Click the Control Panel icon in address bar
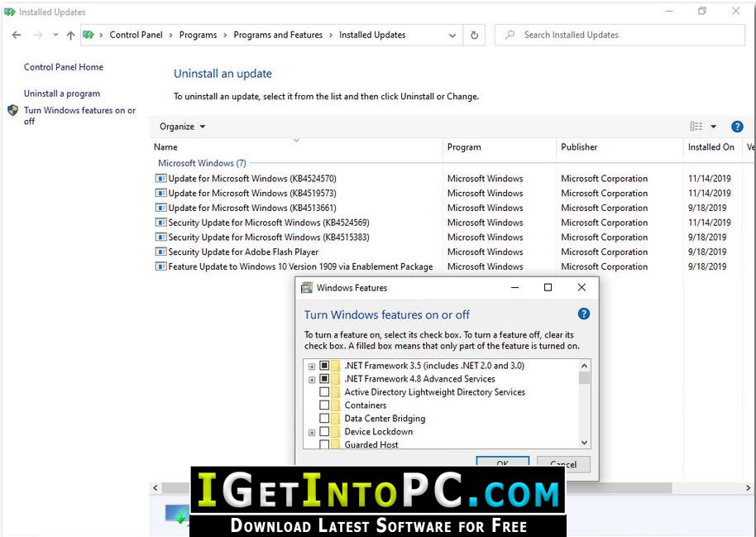This screenshot has width=756, height=537. pyautogui.click(x=89, y=35)
